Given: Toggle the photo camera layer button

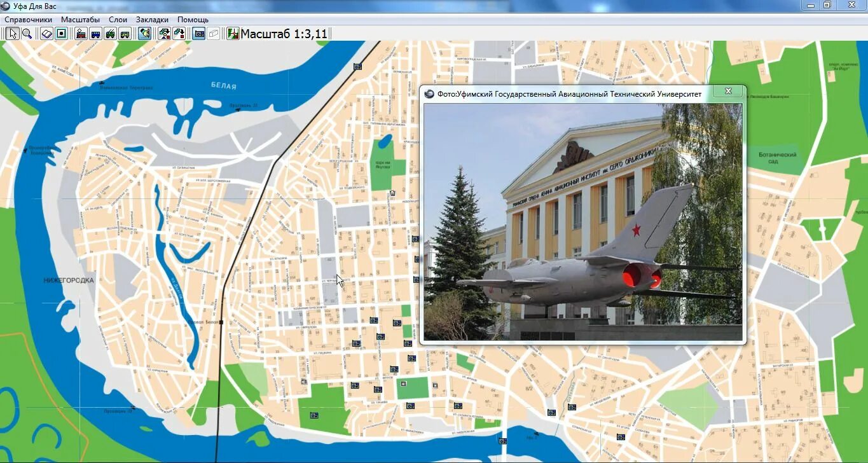Looking at the screenshot, I should click(x=199, y=34).
